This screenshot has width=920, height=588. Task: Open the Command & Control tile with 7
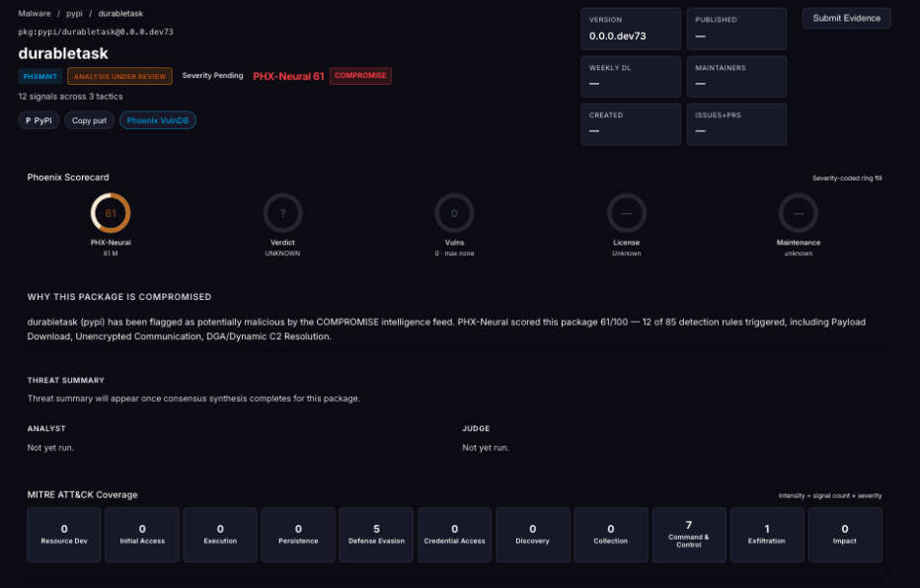689,535
